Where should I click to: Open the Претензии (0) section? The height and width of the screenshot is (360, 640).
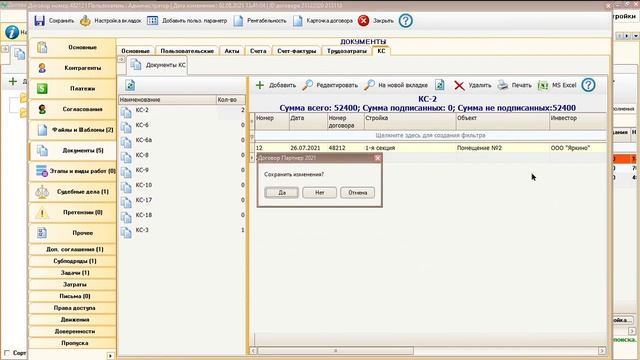[73, 212]
